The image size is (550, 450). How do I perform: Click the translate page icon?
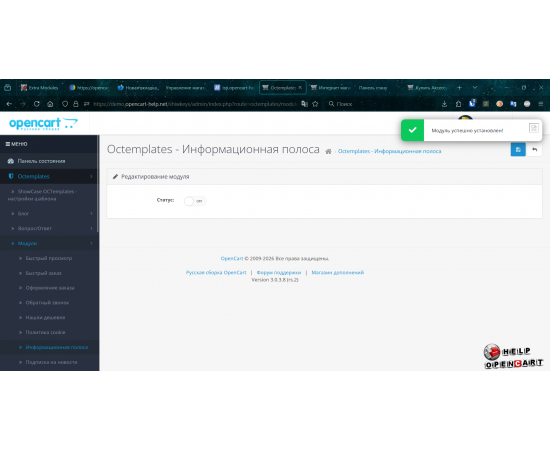pos(304,104)
